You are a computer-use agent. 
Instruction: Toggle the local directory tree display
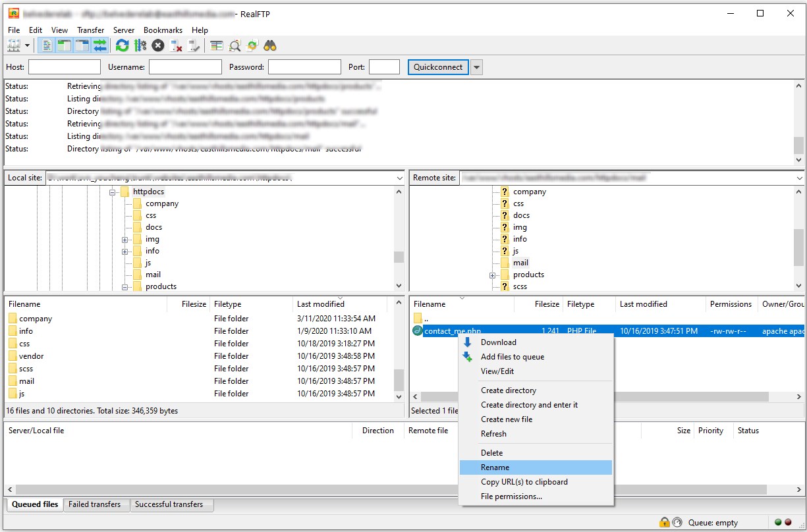pyautogui.click(x=65, y=45)
